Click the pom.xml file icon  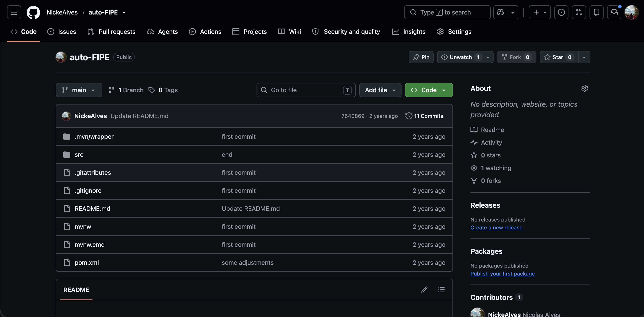point(67,263)
